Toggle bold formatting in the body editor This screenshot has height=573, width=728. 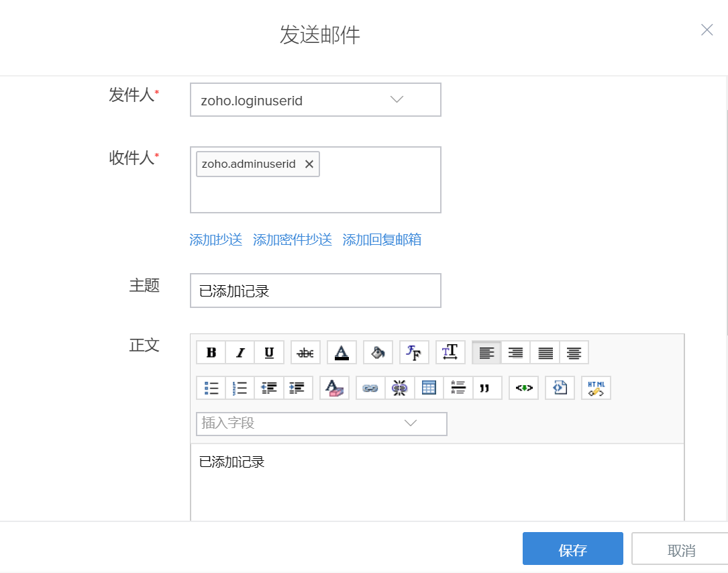tap(211, 352)
